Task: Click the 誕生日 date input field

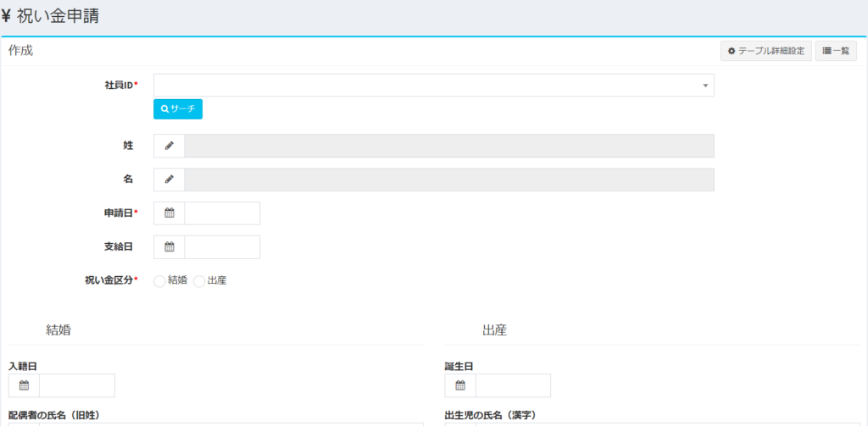Action: pos(513,385)
